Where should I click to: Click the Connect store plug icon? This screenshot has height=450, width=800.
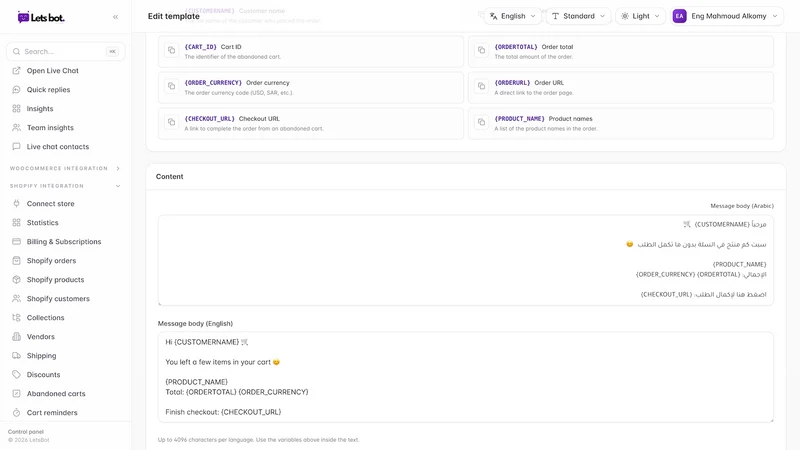tap(16, 204)
